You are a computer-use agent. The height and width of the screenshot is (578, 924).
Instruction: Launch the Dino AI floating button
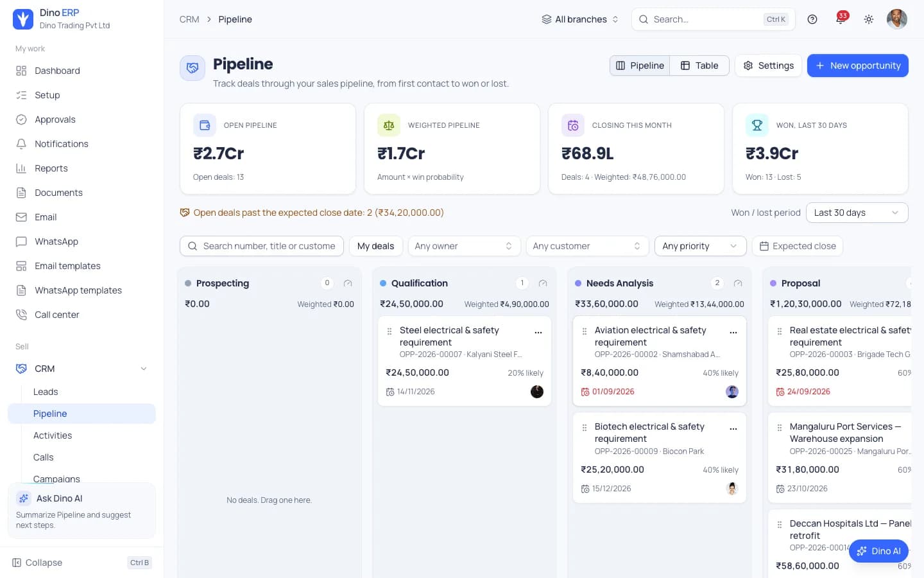pyautogui.click(x=878, y=551)
